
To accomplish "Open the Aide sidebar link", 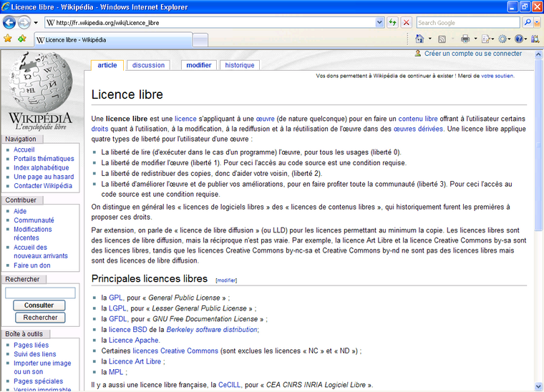I will (20, 211).
